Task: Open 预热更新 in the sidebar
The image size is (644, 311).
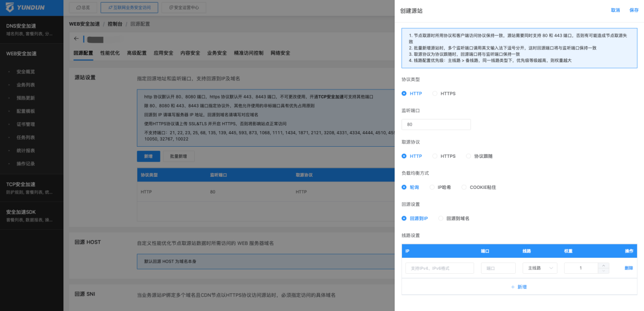Action: pyautogui.click(x=26, y=98)
